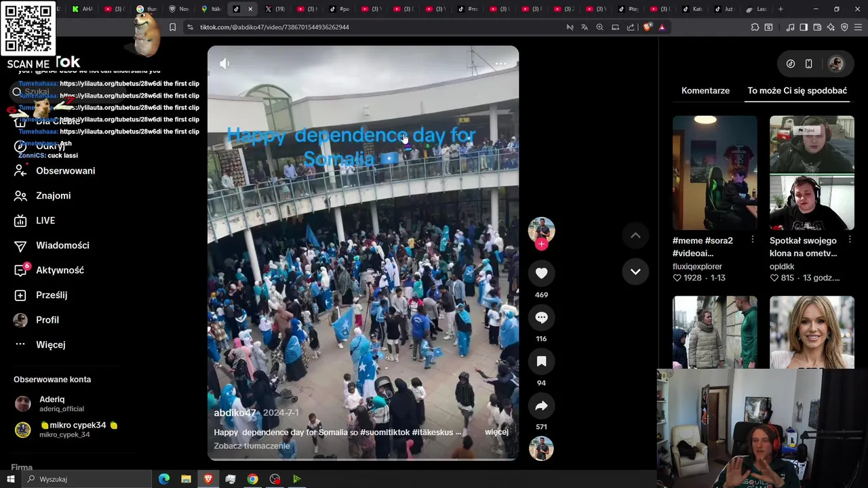
Task: Open comments via the speech bubble icon
Action: (x=541, y=317)
